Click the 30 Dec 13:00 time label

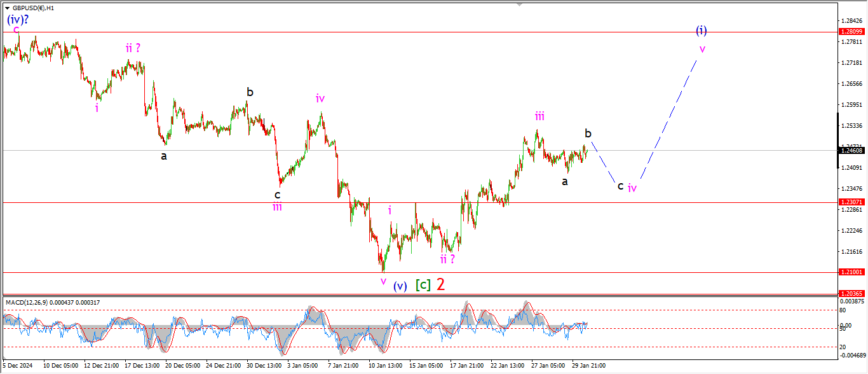[264, 366]
